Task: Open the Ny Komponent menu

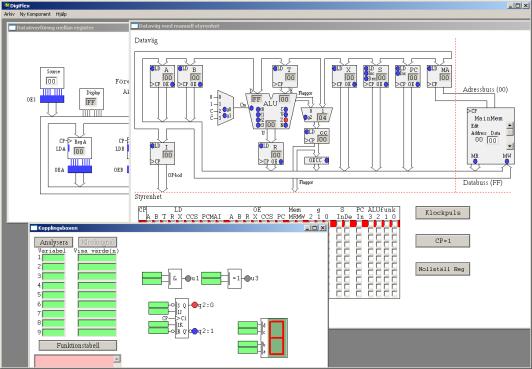Action: coord(35,14)
